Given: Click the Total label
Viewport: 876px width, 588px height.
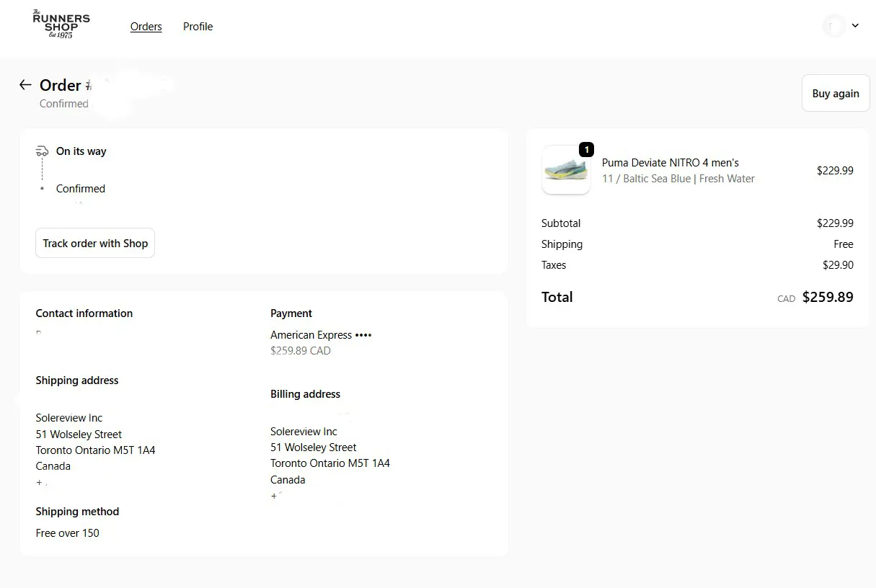Looking at the screenshot, I should pos(557,297).
